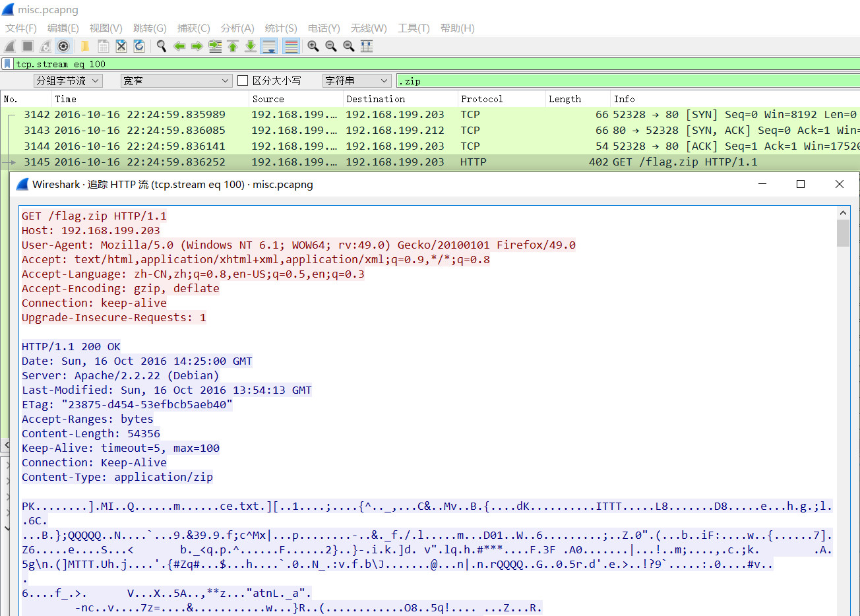Image resolution: width=860 pixels, height=616 pixels.
Task: Open the 统计(S) menu
Action: pos(281,28)
